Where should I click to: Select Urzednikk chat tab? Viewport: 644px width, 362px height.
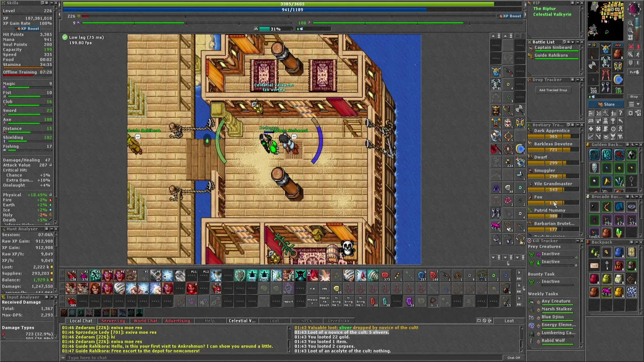click(x=339, y=321)
